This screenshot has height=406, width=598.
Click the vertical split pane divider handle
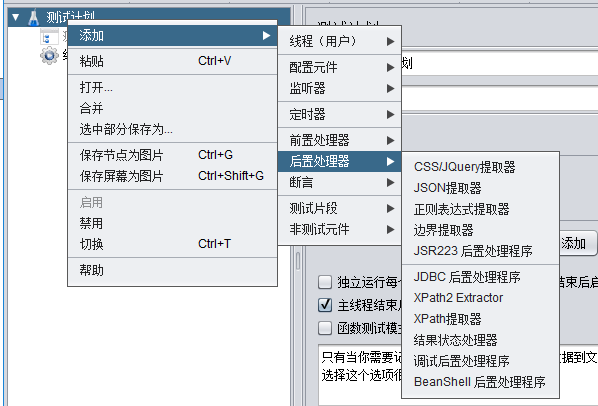[298, 261]
